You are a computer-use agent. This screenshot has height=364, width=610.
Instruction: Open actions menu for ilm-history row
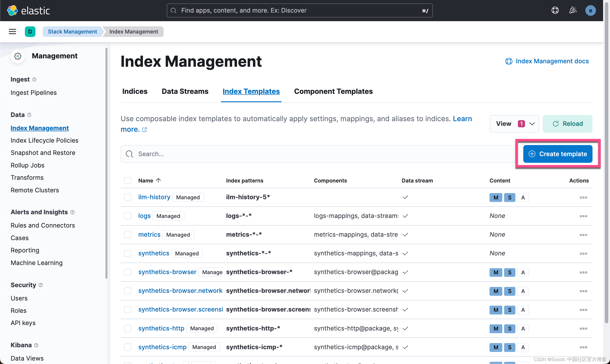[x=583, y=197]
